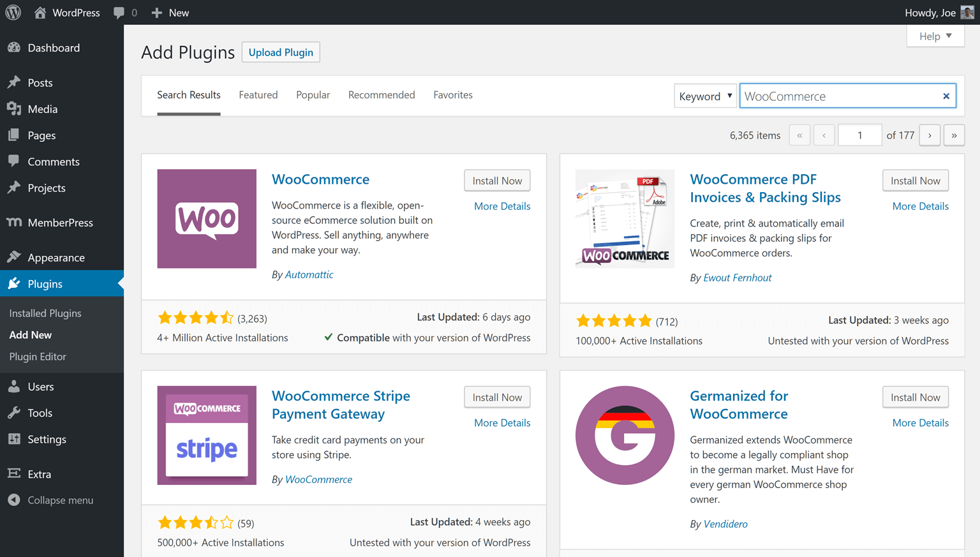Image resolution: width=980 pixels, height=557 pixels.
Task: Install Germanized for WooCommerce now
Action: 915,397
